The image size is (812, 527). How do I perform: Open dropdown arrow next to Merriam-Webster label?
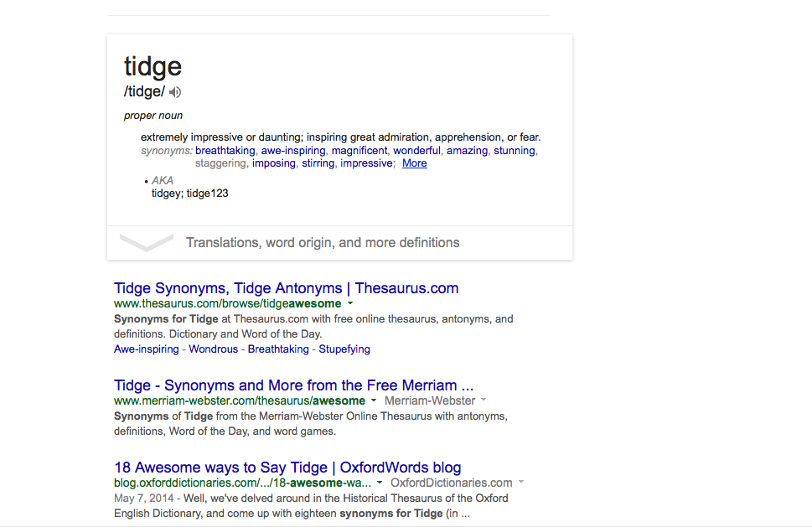coord(484,400)
